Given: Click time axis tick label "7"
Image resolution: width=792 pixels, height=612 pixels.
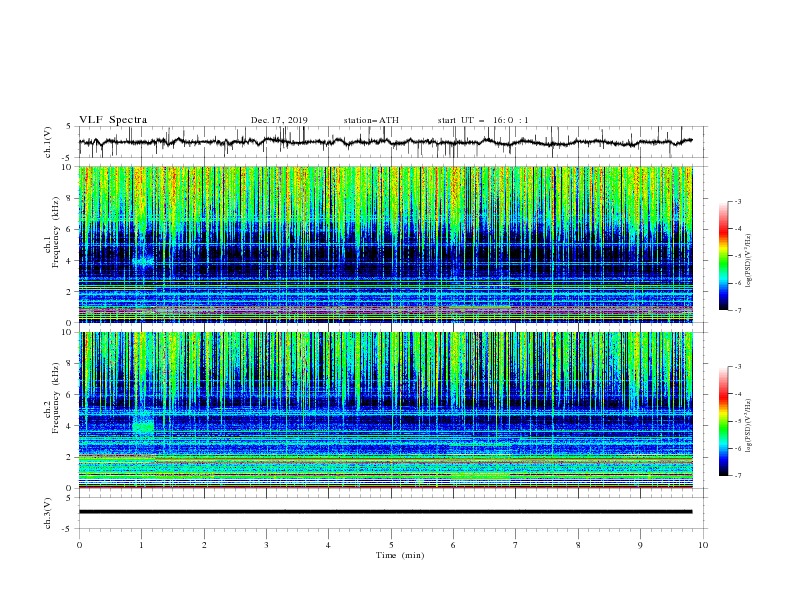Looking at the screenshot, I should [x=516, y=545].
